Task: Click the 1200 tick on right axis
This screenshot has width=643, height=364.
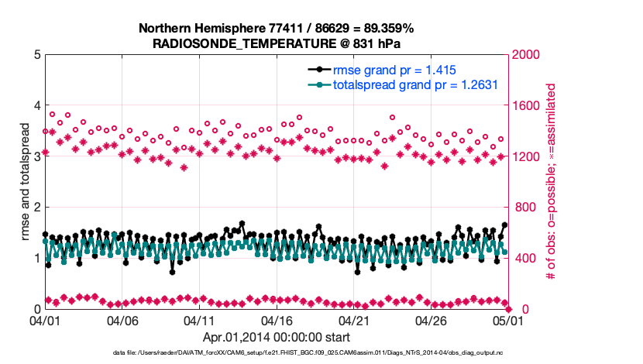Action: 524,157
